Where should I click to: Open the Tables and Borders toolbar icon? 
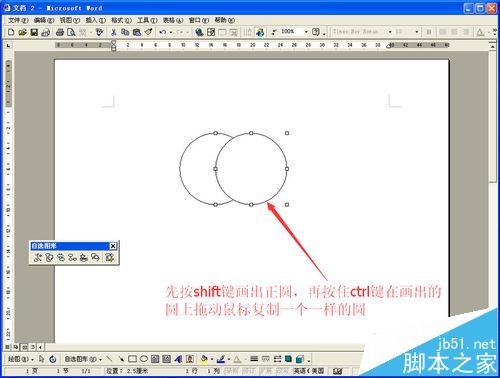pos(211,32)
